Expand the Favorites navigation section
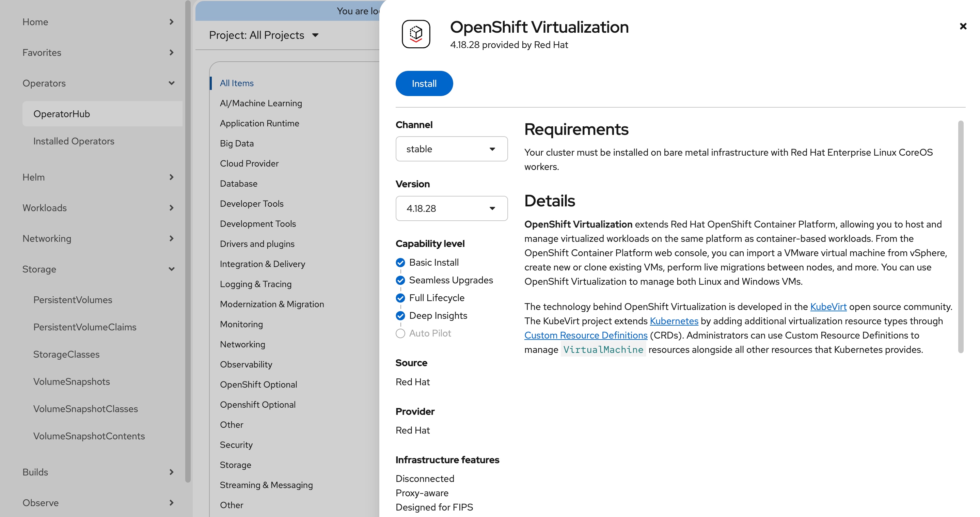 [98, 52]
